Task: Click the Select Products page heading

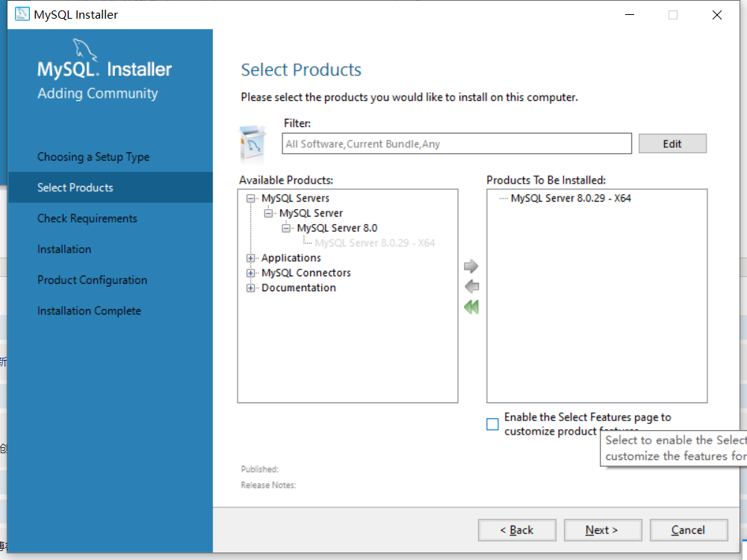Action: pos(301,70)
